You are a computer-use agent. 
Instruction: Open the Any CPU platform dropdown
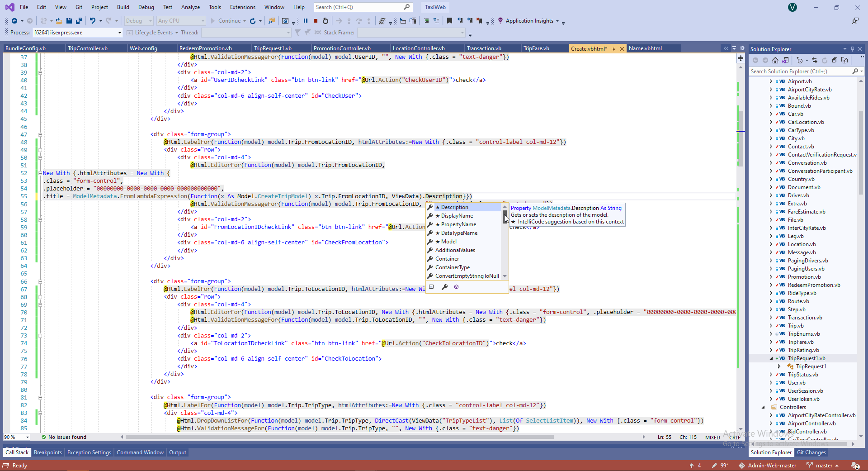(181, 21)
